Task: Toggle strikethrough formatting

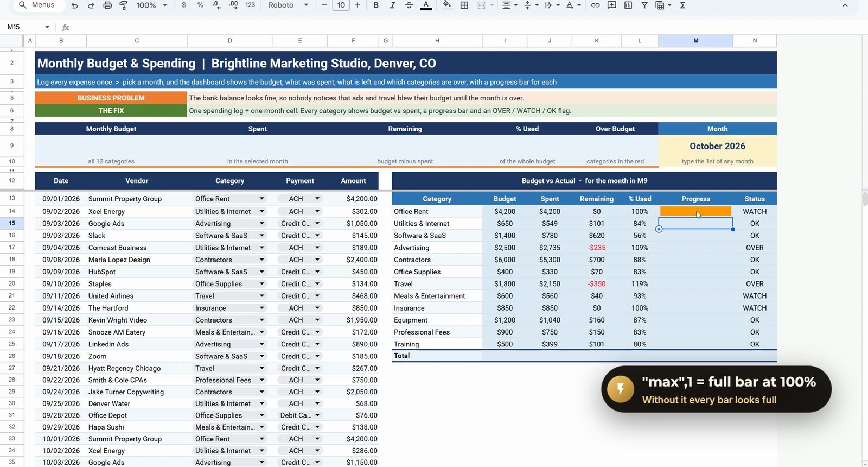Action: pos(409,5)
